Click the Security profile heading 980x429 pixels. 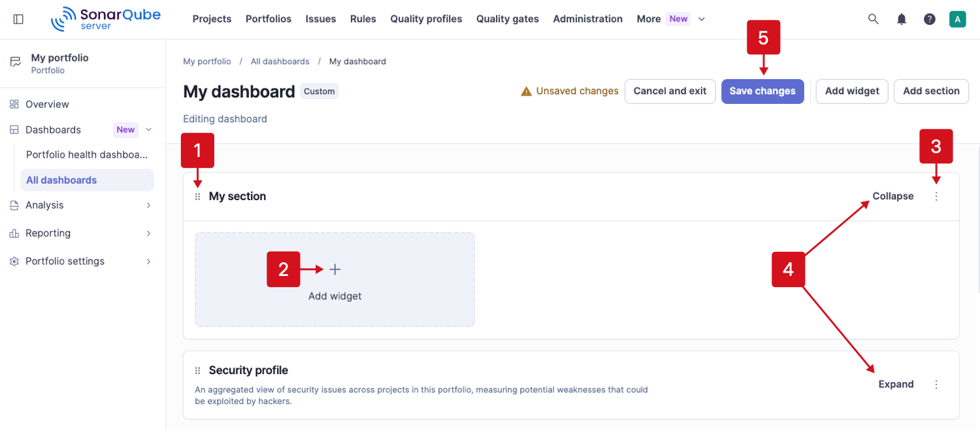pyautogui.click(x=248, y=371)
